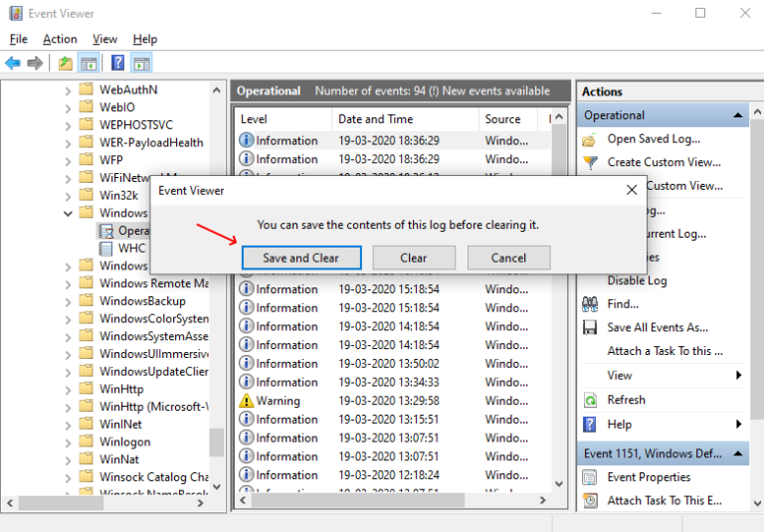Click Attach a Task To this Log

click(665, 351)
